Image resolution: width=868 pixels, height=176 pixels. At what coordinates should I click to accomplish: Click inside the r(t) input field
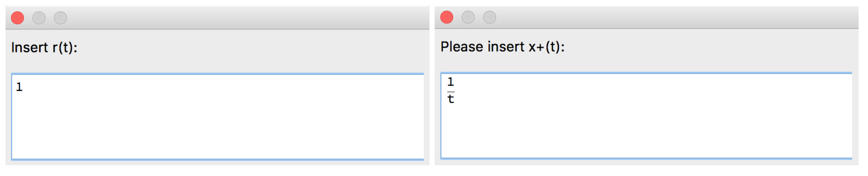point(218,117)
